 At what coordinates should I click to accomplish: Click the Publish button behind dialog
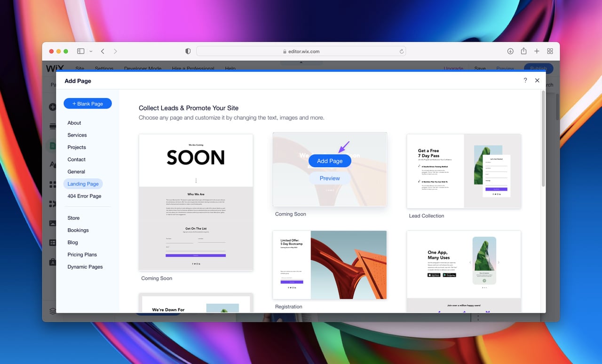point(539,69)
